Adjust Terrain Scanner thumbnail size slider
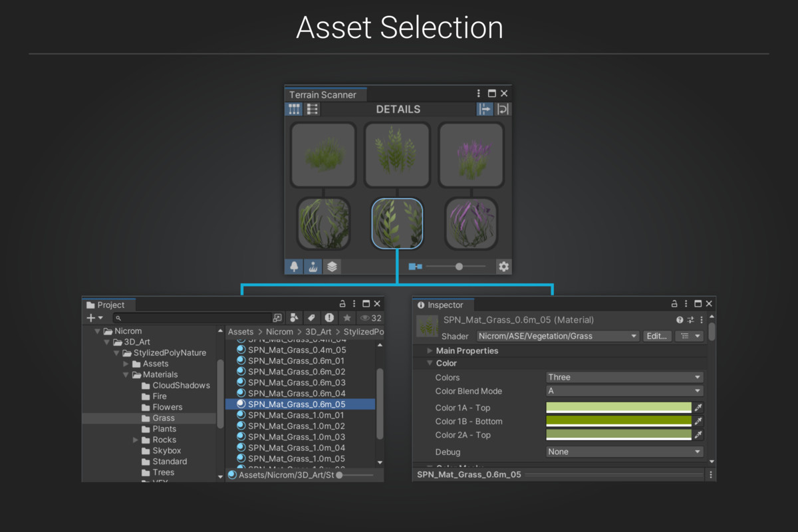Viewport: 798px width, 532px height. [x=456, y=267]
